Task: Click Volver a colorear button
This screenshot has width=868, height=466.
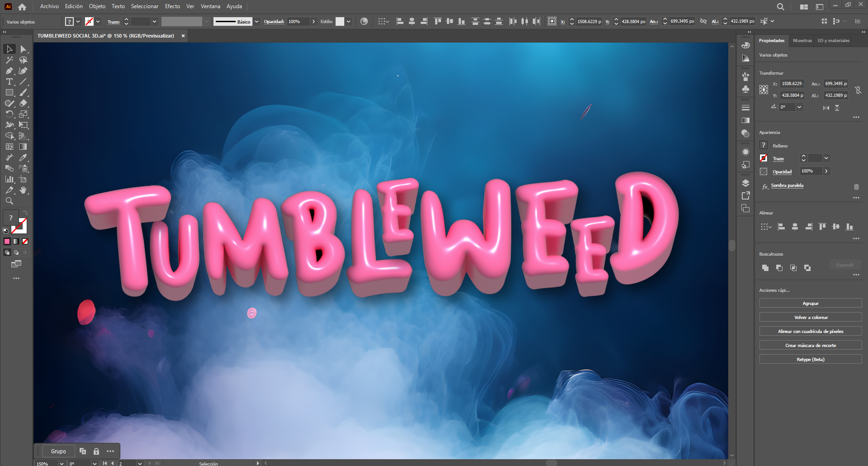Action: (811, 317)
